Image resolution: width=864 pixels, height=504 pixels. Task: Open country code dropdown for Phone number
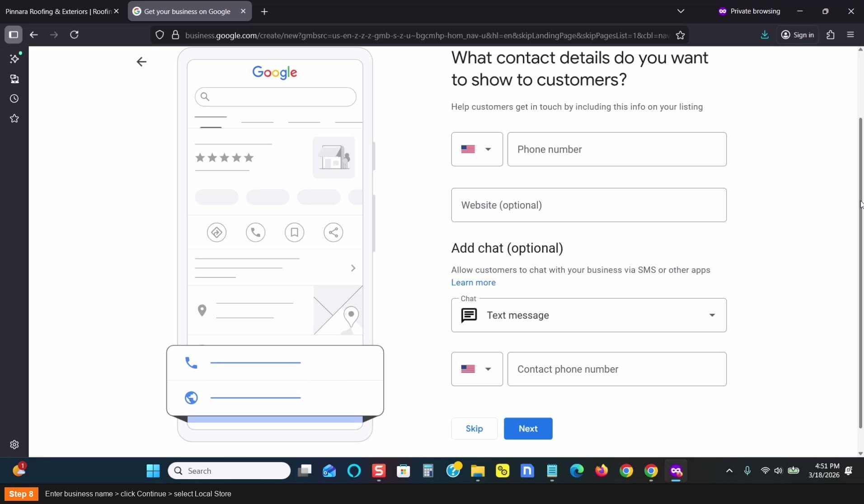coord(477,149)
